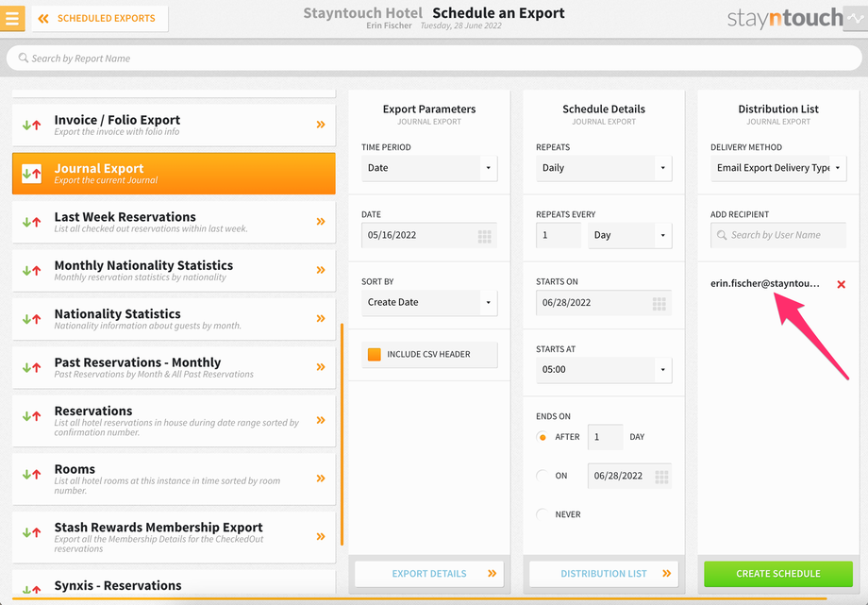Open the Starts At 05:00 dropdown
Viewport: 868px width, 605px height.
(604, 370)
